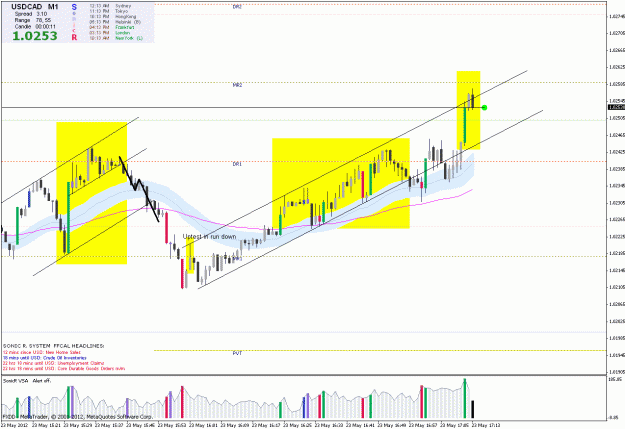The width and height of the screenshot is (625, 429).
Task: Click the tall green volume bar near 17:05
Action: pos(464,398)
